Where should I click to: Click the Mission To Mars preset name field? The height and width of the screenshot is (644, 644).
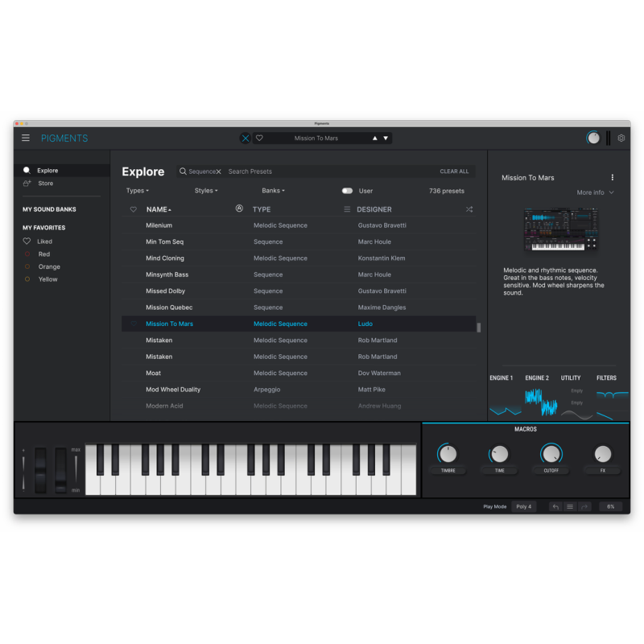316,138
